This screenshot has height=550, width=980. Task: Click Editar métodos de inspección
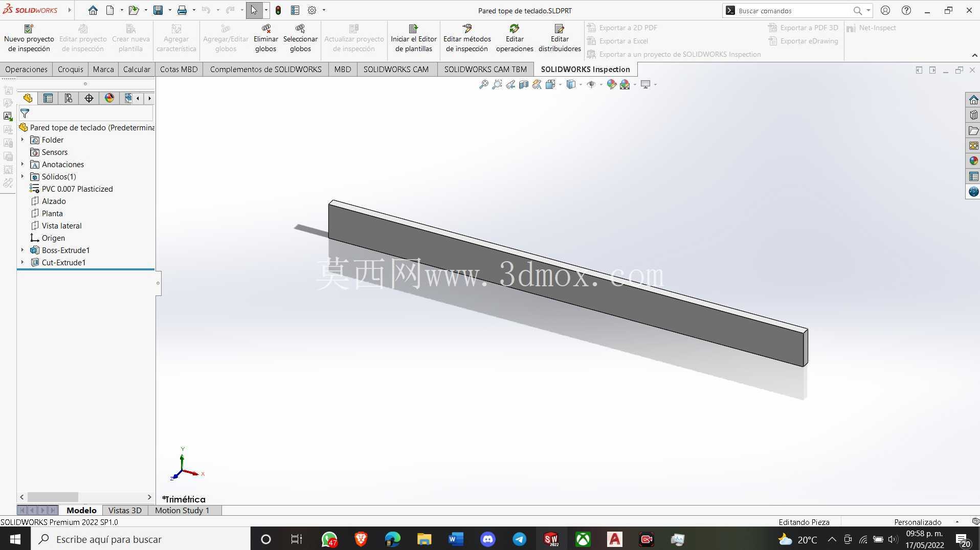(x=467, y=38)
